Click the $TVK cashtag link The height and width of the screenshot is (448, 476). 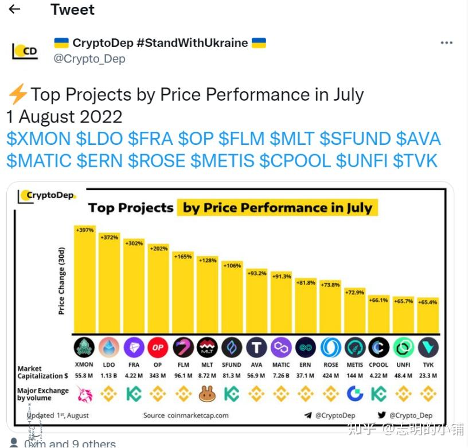click(415, 161)
